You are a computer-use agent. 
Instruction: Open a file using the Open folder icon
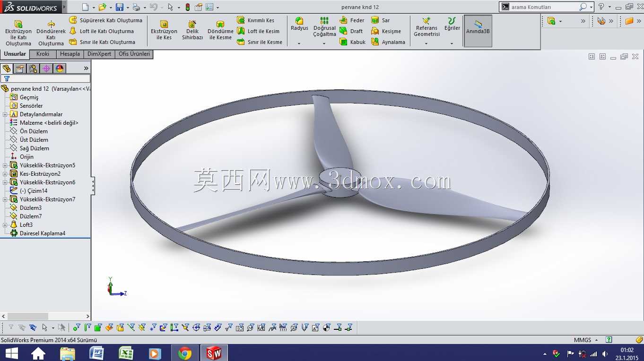102,7
